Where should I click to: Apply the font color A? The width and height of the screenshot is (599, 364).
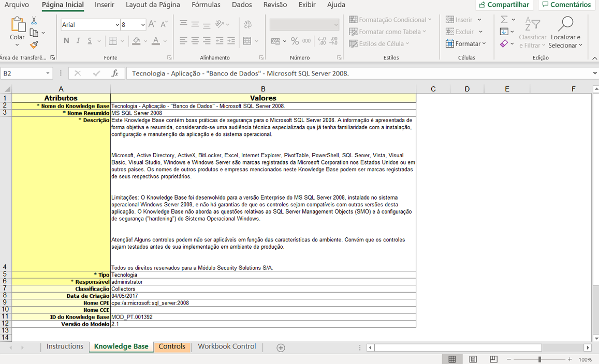pos(155,41)
